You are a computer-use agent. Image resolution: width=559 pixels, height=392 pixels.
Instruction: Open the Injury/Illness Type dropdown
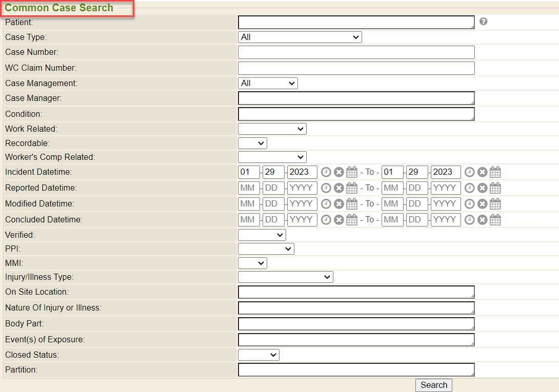pyautogui.click(x=286, y=277)
